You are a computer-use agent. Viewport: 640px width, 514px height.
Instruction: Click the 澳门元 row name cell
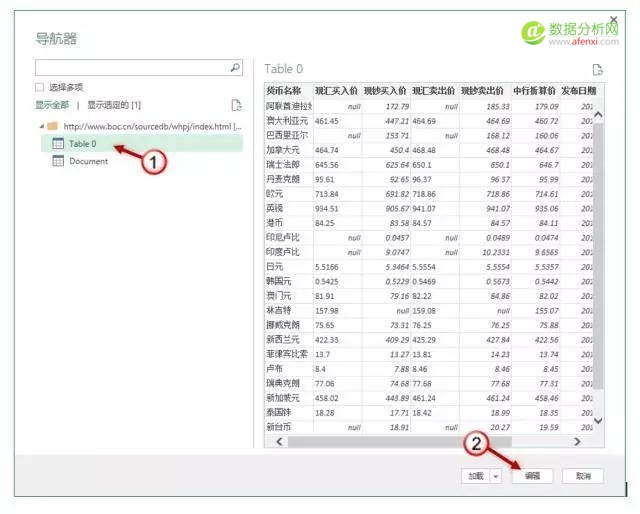click(x=288, y=296)
